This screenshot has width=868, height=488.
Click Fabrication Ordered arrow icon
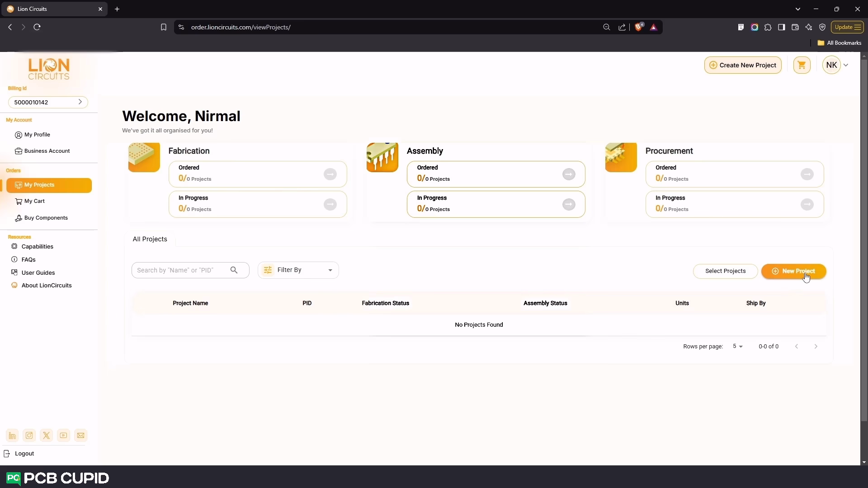point(330,174)
